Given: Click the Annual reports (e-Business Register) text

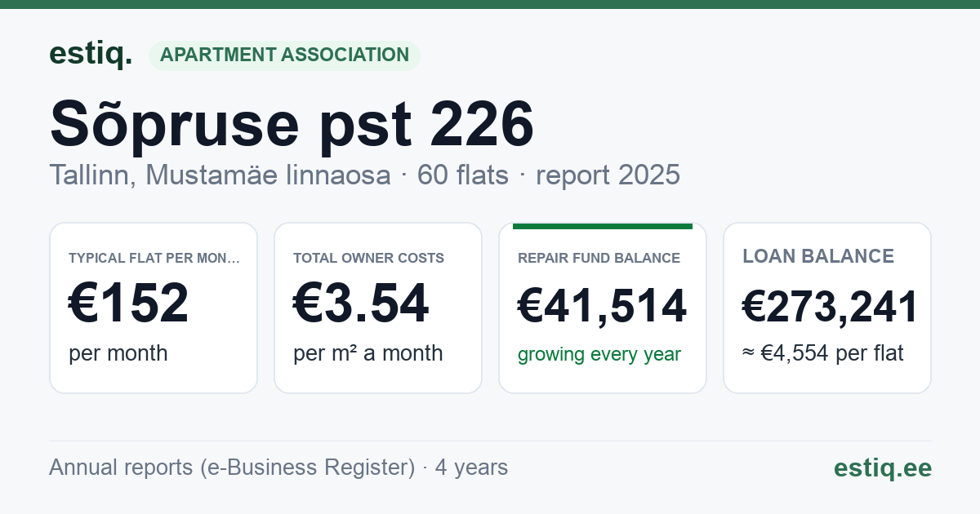Looking at the screenshot, I should 232,467.
